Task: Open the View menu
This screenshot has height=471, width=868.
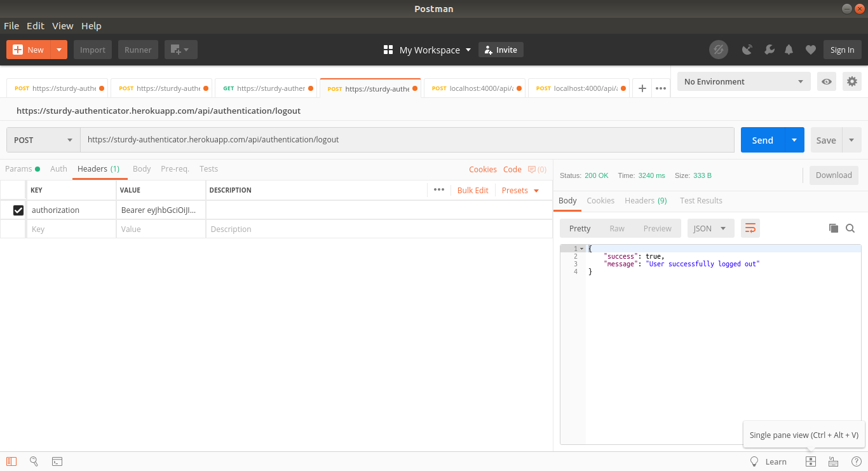Action: (63, 26)
